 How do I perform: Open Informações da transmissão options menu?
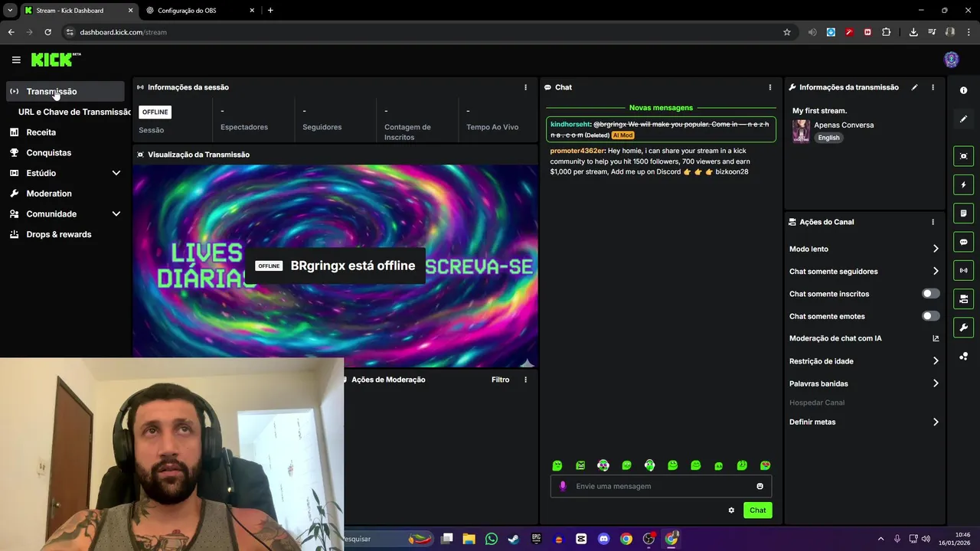[x=933, y=87]
